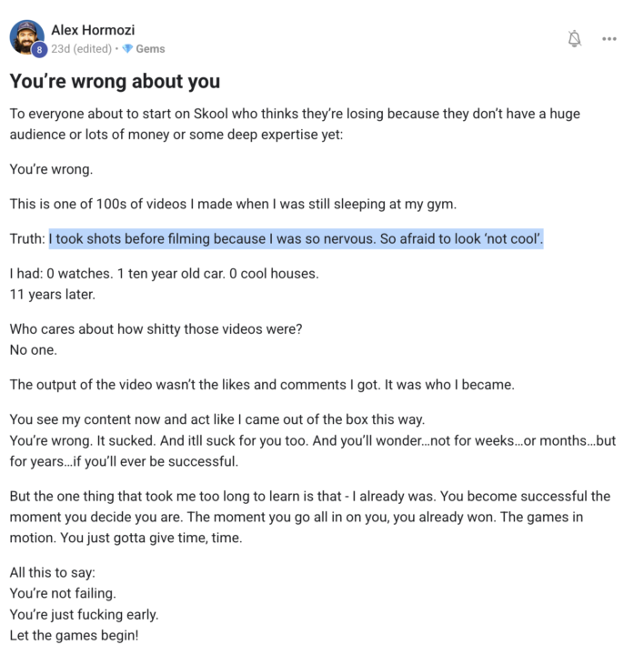This screenshot has width=644, height=655.
Task: Click the highlighted 'I took shots before filming' sentence
Action: click(296, 239)
